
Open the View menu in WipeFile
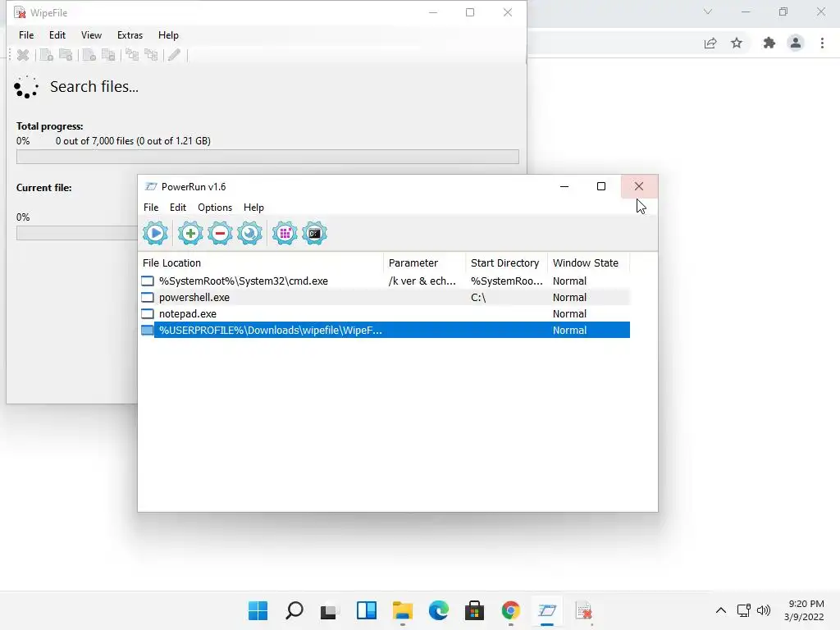click(91, 34)
